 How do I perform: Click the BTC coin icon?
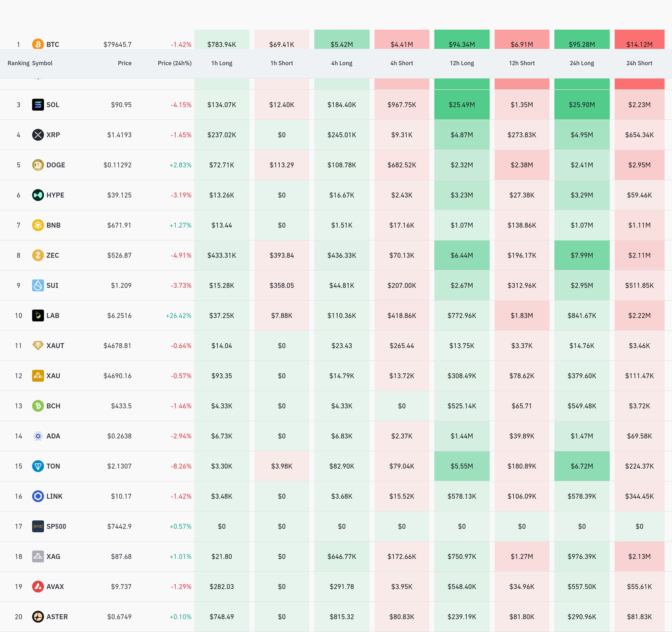click(38, 44)
